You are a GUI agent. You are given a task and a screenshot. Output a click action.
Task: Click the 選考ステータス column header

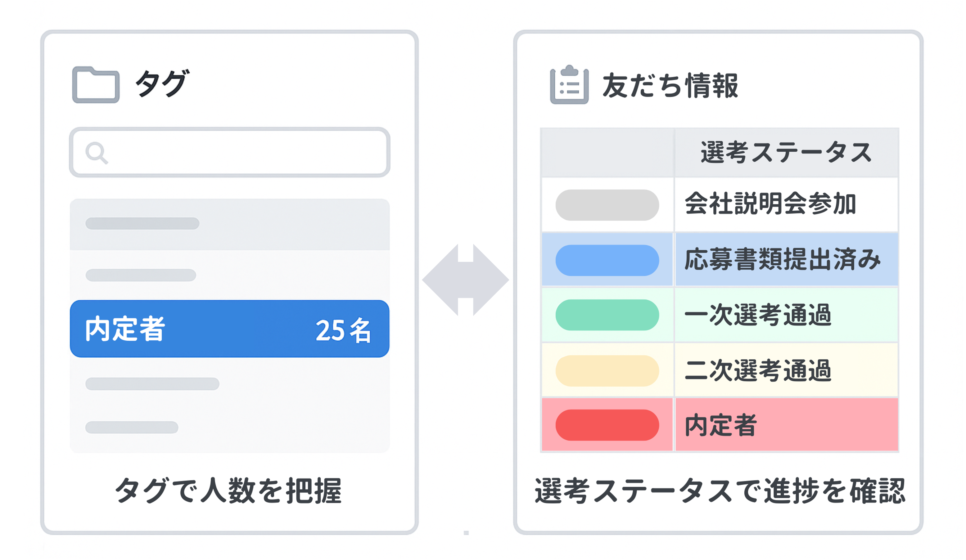coord(786,152)
